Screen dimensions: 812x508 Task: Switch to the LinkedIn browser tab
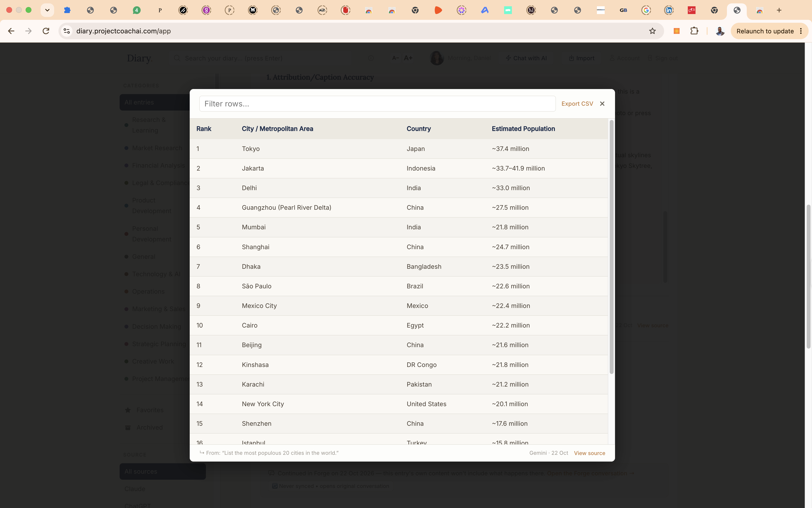tap(669, 10)
